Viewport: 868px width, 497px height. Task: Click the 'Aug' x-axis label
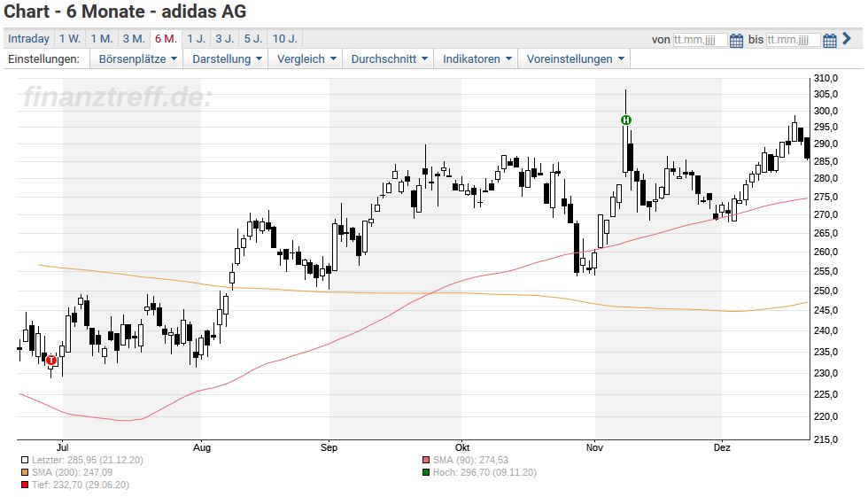click(202, 447)
